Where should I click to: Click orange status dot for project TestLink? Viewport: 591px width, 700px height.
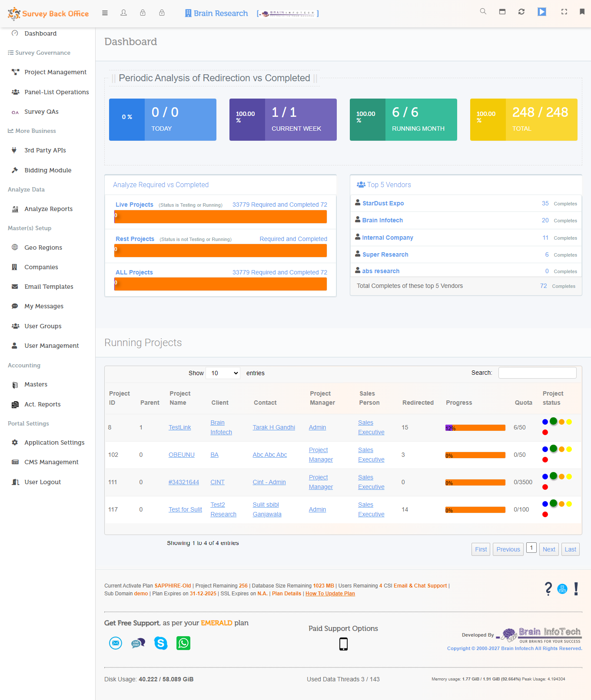[x=561, y=422]
